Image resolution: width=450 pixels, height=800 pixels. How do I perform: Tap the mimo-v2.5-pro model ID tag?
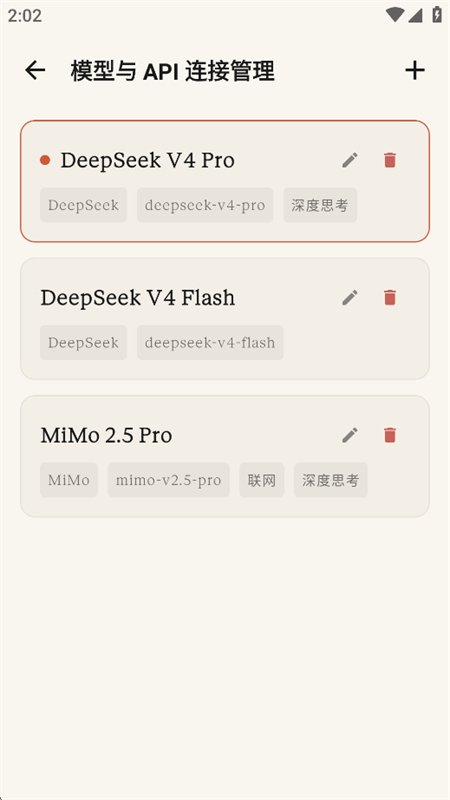168,480
